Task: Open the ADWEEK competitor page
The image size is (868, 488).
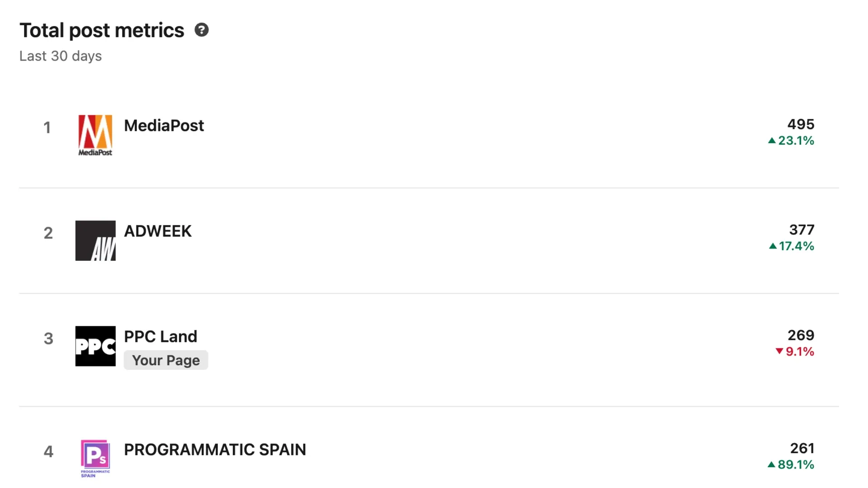Action: tap(158, 231)
